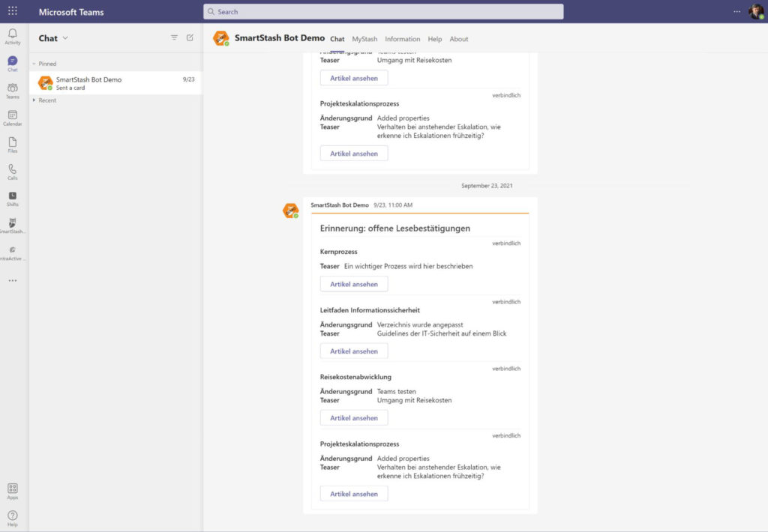Image resolution: width=768 pixels, height=532 pixels.
Task: Click Erinnerung: offene Lesebestätigungen heading
Action: tap(394, 229)
